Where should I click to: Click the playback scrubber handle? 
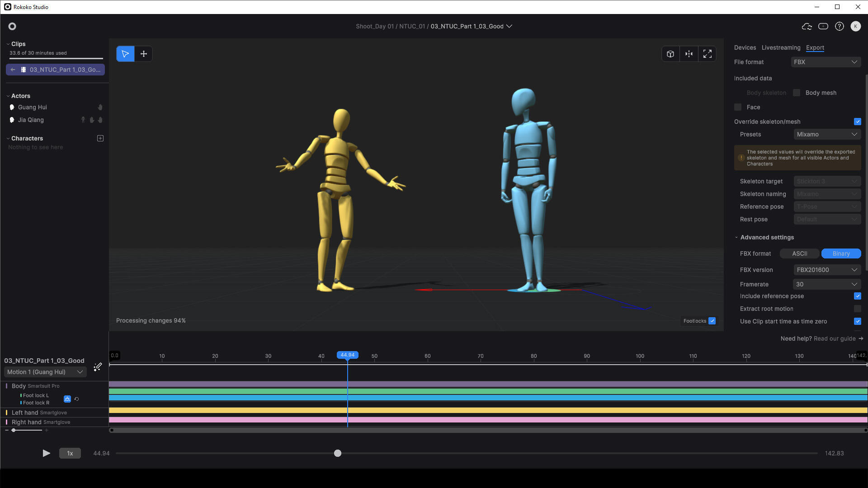coord(338,453)
